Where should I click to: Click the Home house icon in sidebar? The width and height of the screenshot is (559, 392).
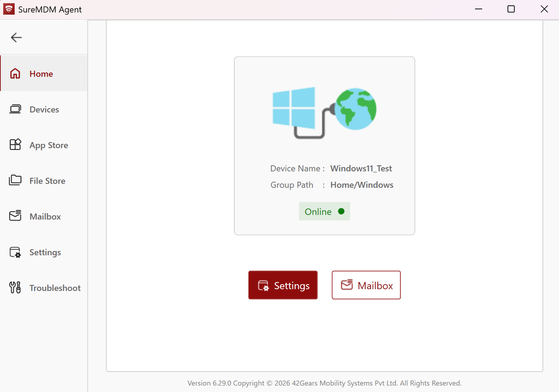pyautogui.click(x=15, y=74)
